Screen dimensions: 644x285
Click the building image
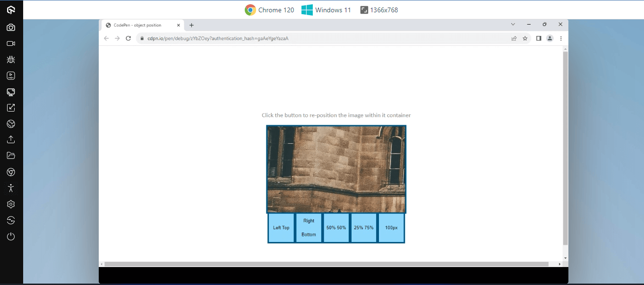click(x=336, y=169)
